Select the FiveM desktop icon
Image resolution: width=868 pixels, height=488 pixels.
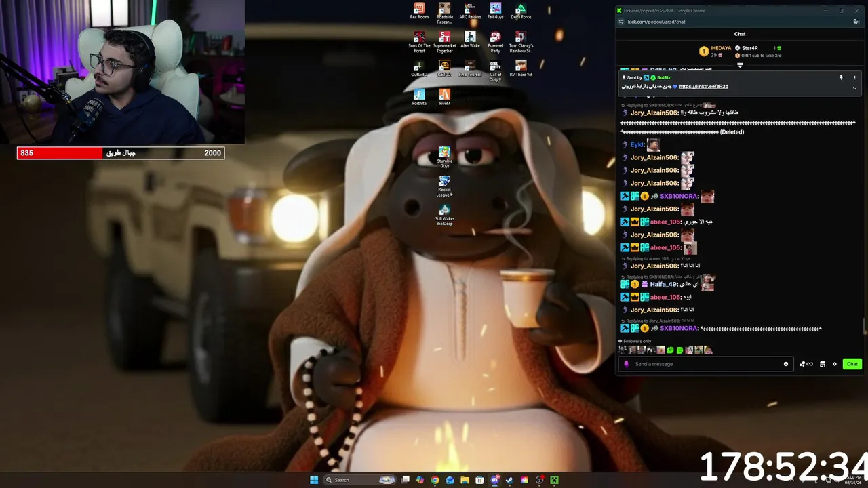click(445, 98)
